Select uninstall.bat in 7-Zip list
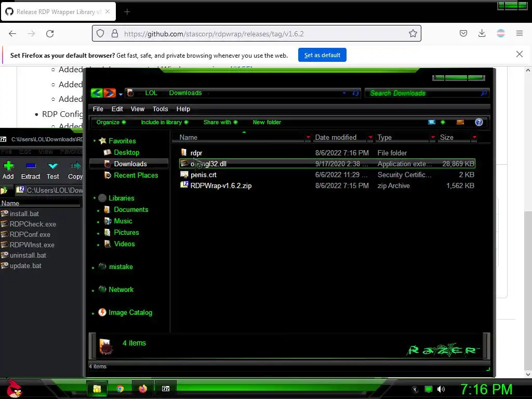Image resolution: width=532 pixels, height=399 pixels. click(x=28, y=255)
